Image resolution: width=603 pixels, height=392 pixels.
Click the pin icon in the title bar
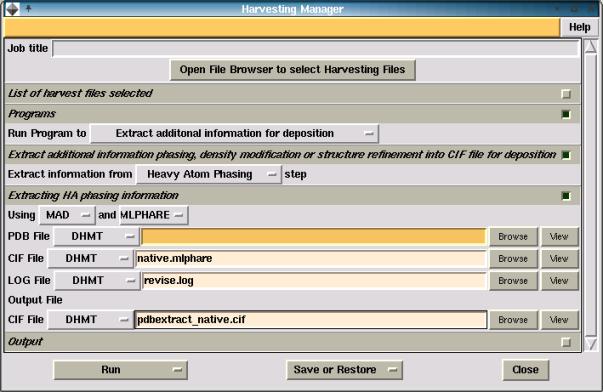click(28, 8)
